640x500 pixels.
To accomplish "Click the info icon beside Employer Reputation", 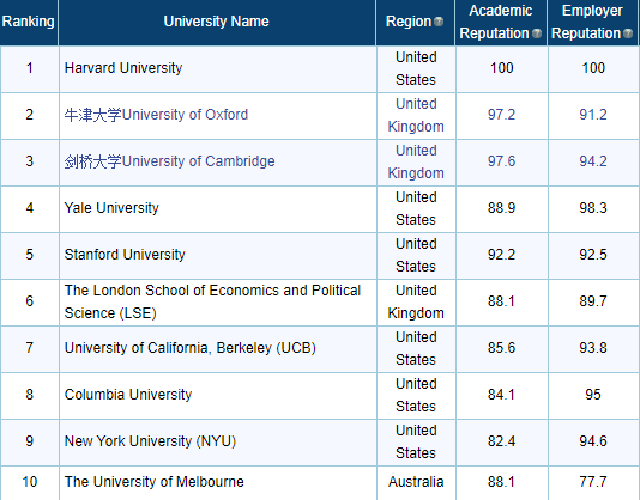I will pyautogui.click(x=627, y=34).
